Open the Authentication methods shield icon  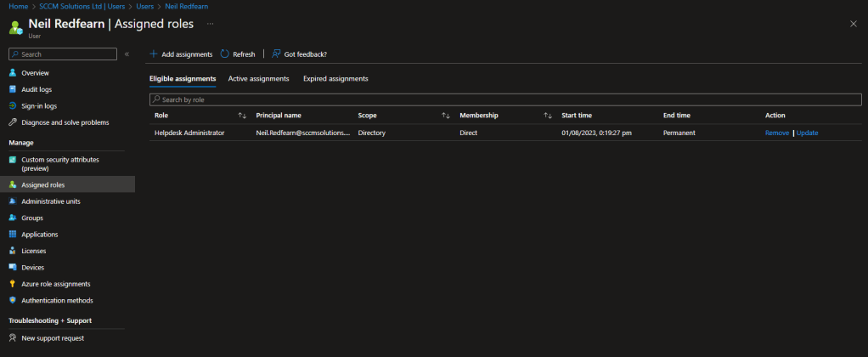pyautogui.click(x=13, y=300)
